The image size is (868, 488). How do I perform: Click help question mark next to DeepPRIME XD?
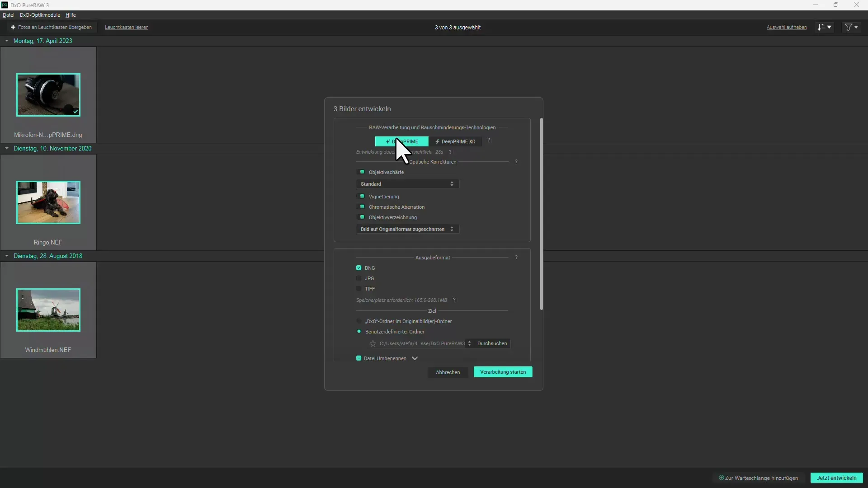(x=489, y=140)
